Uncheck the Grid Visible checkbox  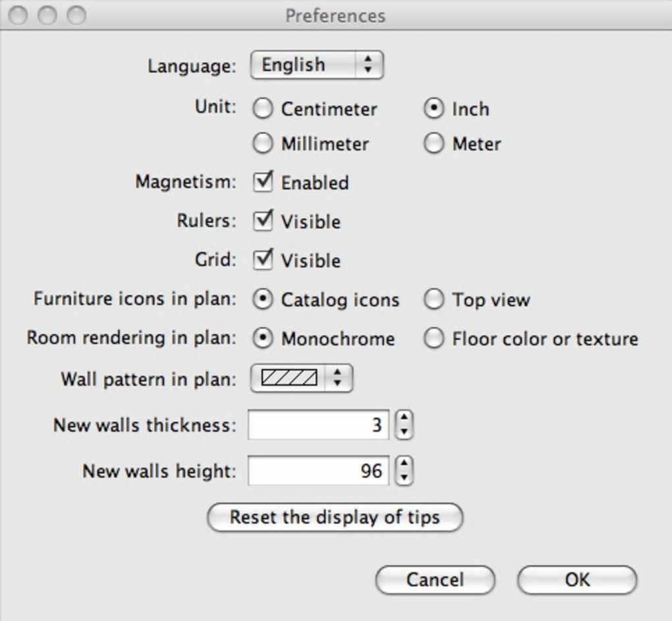[263, 260]
